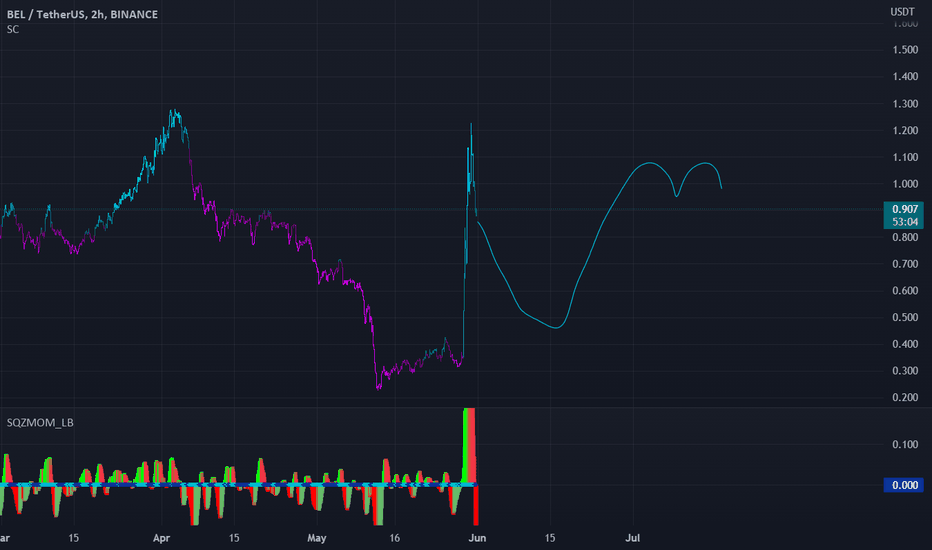Click the price spike peak near 1.200
The height and width of the screenshot is (550, 932).
471,125
